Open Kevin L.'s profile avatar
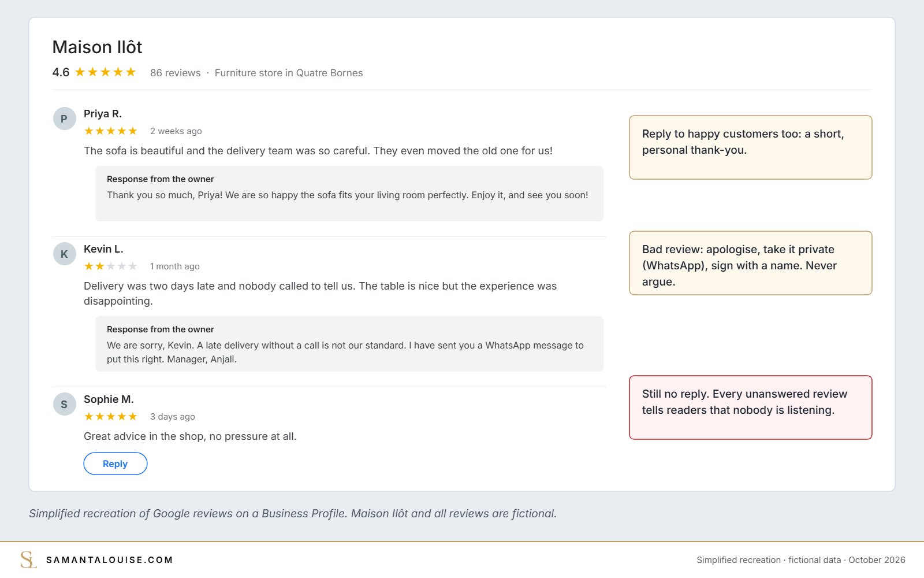Screen dimensions: 924x578 coord(64,254)
